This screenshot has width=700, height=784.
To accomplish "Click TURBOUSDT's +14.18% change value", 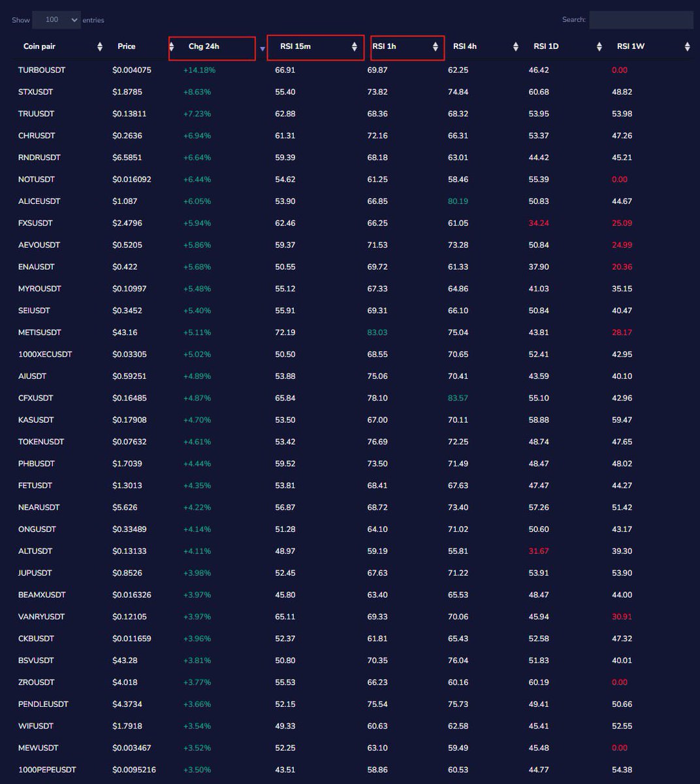I will coord(199,70).
